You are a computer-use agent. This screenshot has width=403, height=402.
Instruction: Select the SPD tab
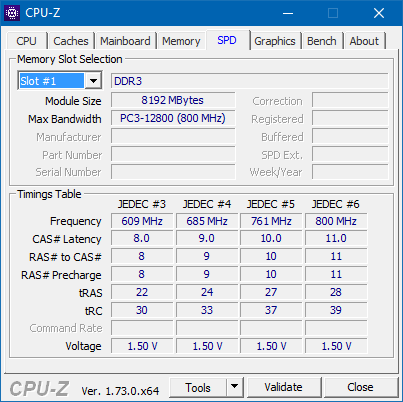227,40
